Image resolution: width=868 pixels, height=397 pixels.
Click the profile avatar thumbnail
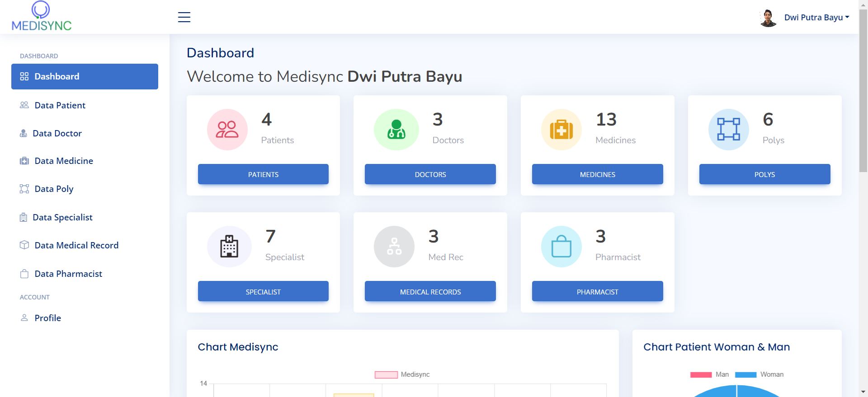[x=768, y=17]
